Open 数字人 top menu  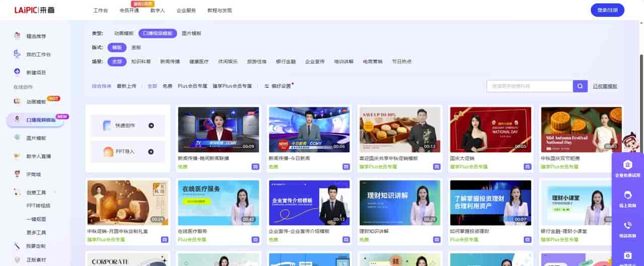point(157,10)
